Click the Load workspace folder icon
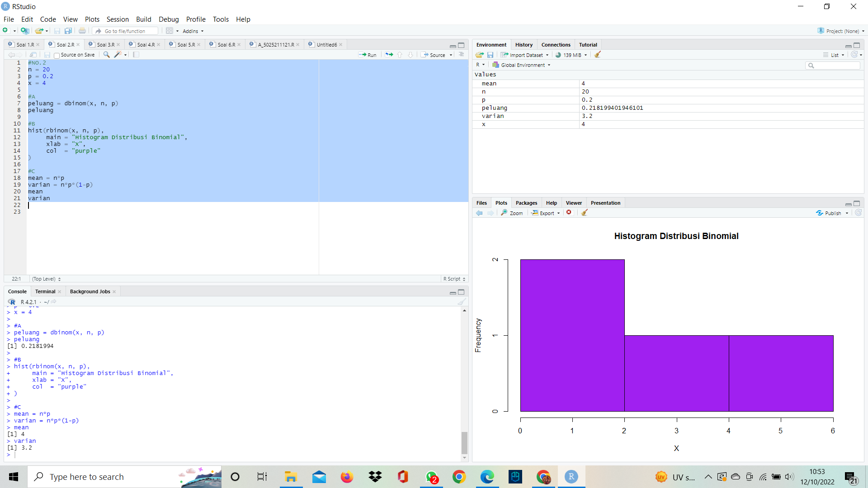 click(x=479, y=55)
